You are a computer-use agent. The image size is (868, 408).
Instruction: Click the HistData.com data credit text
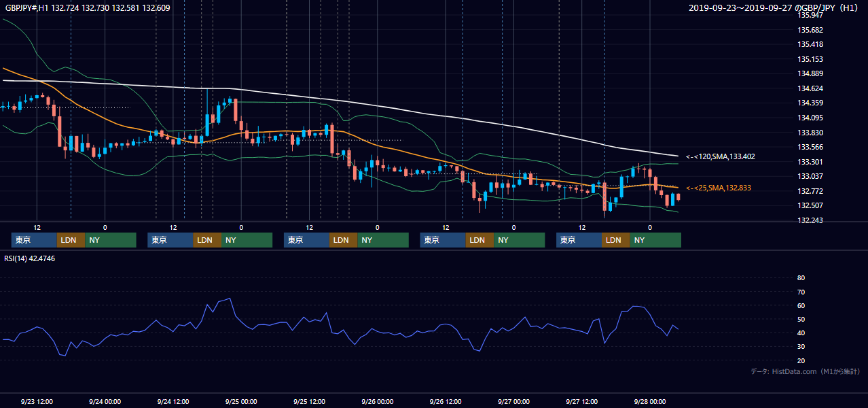click(x=805, y=371)
